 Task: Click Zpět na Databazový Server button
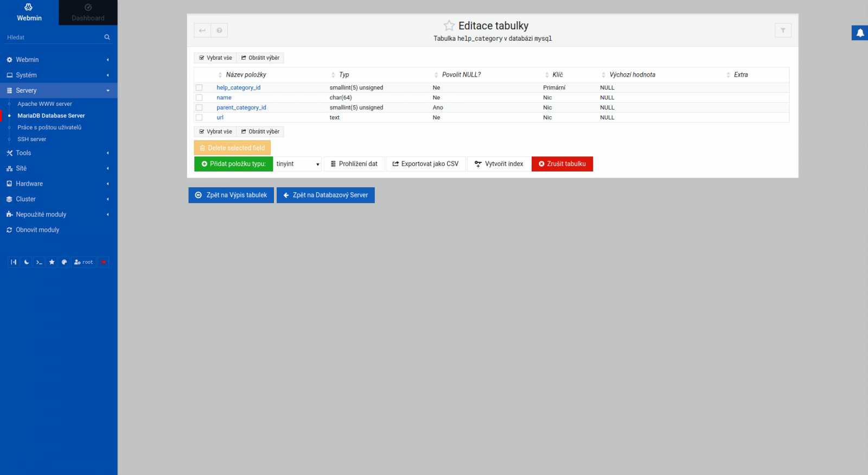click(325, 195)
